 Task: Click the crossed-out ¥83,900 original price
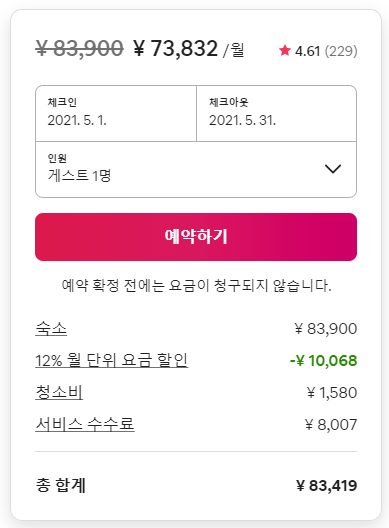click(79, 48)
